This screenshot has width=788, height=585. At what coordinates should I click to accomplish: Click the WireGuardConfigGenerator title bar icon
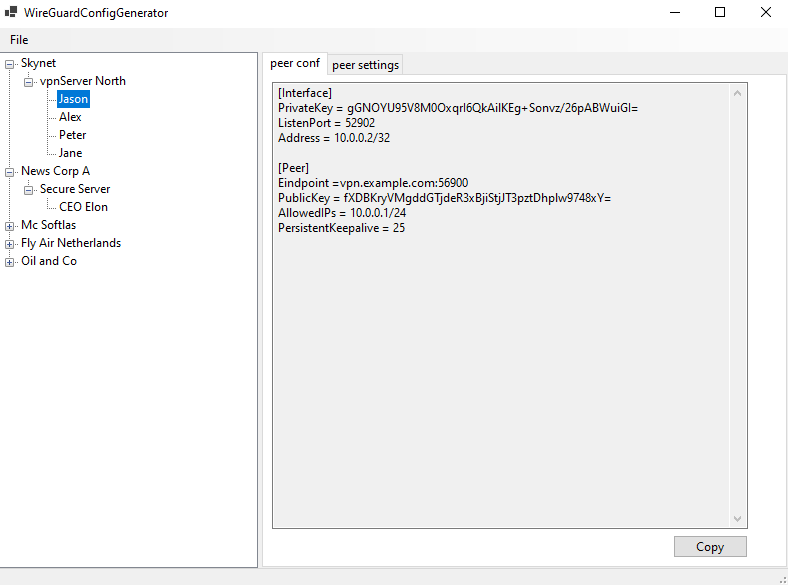pyautogui.click(x=11, y=12)
